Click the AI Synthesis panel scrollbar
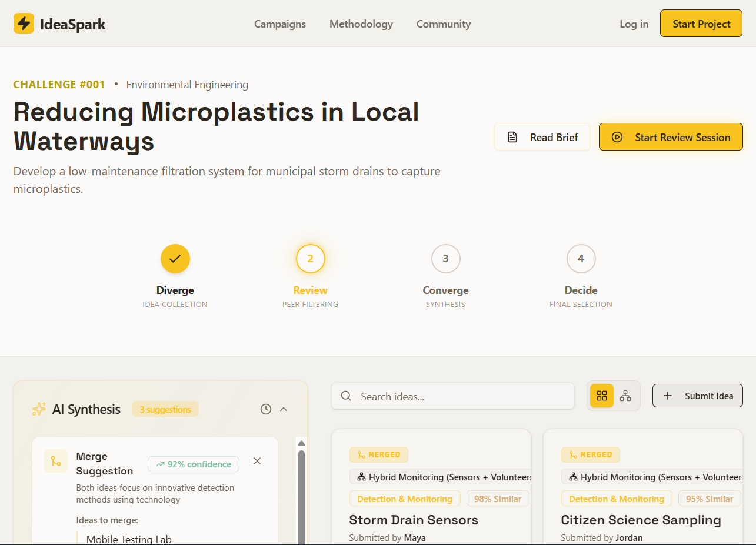The image size is (756, 545). tap(301, 494)
